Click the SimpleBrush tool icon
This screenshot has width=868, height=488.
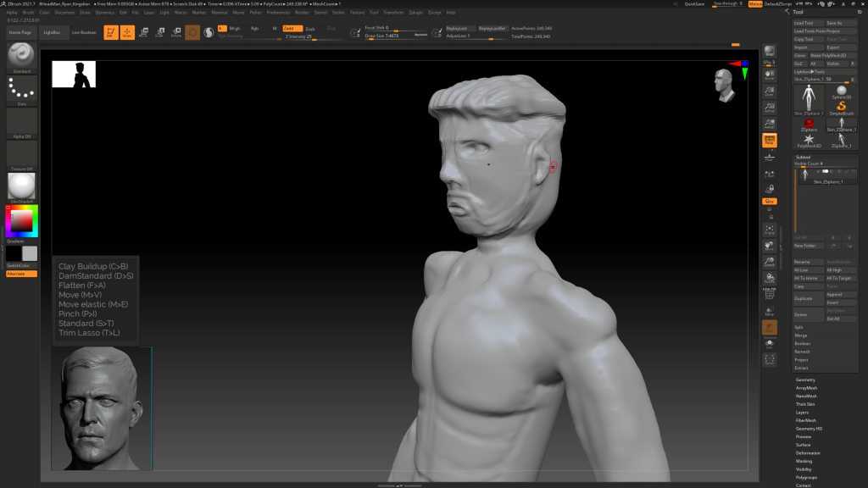(841, 105)
